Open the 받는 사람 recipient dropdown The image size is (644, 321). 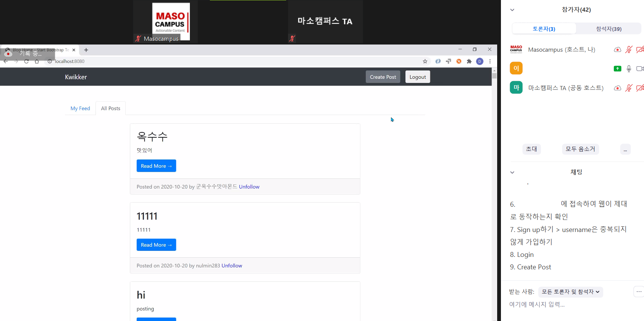(x=570, y=292)
